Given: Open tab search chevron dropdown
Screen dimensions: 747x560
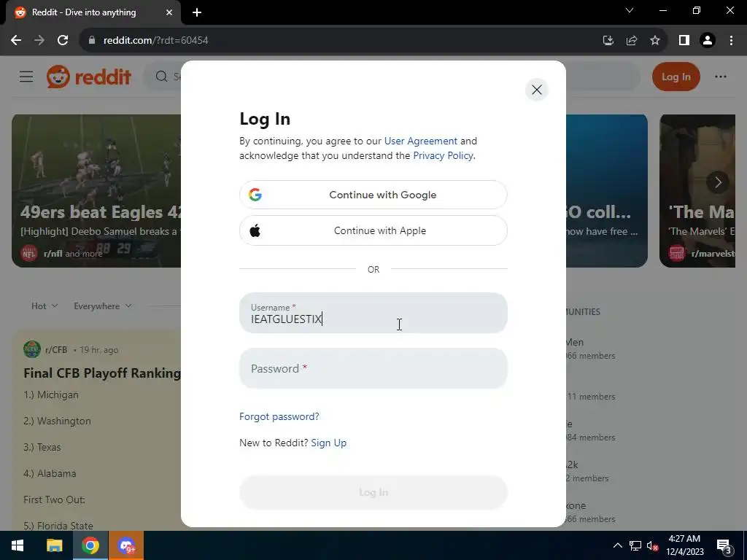Looking at the screenshot, I should click(630, 10).
